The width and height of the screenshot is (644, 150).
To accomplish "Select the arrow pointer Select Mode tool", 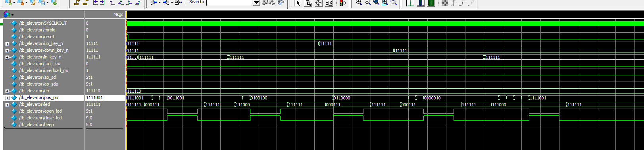I will point(298,3).
